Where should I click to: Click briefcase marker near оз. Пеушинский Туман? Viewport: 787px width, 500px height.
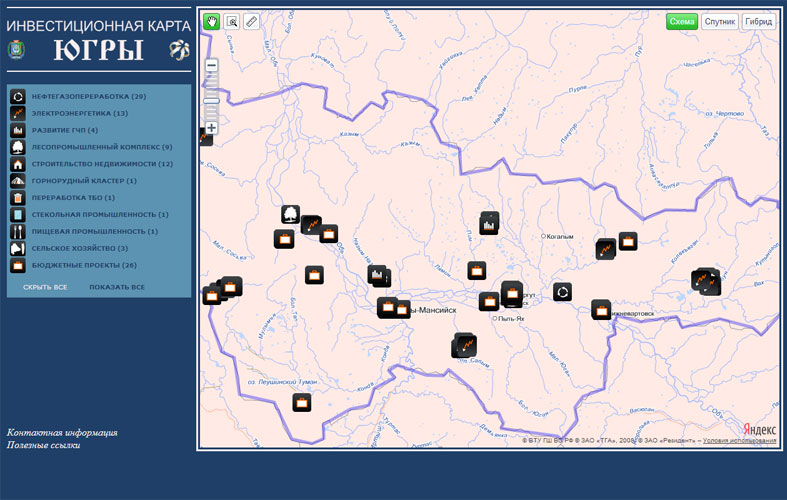pos(302,403)
